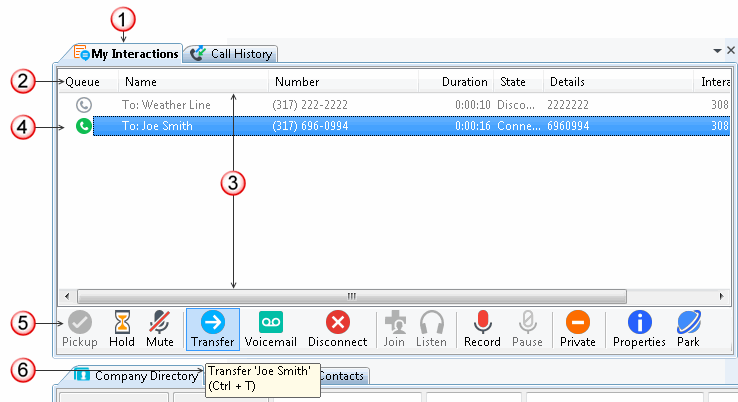Switch to the Call History tab
Image resolution: width=738 pixels, height=402 pixels.
[233, 54]
